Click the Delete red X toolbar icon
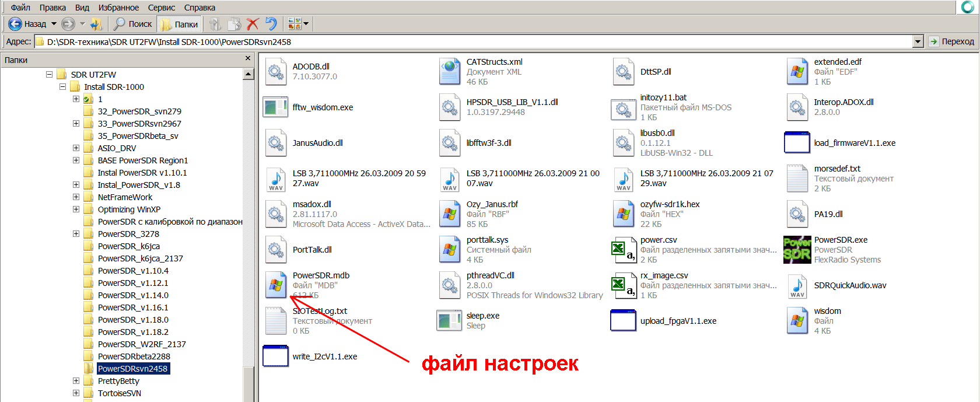This screenshot has width=980, height=402. pyautogui.click(x=253, y=24)
